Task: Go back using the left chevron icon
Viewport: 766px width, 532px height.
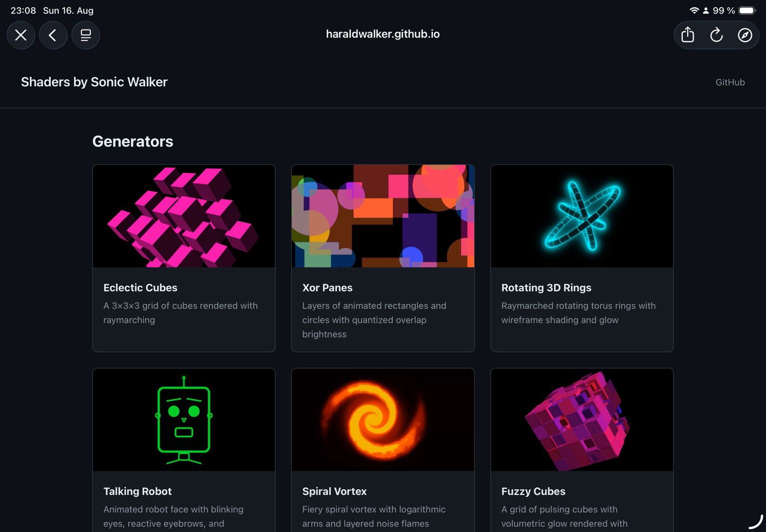Action: click(x=53, y=35)
